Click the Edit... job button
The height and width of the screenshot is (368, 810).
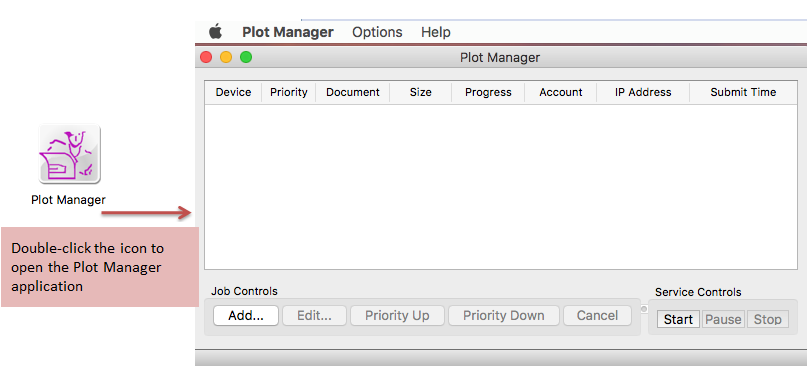point(314,316)
